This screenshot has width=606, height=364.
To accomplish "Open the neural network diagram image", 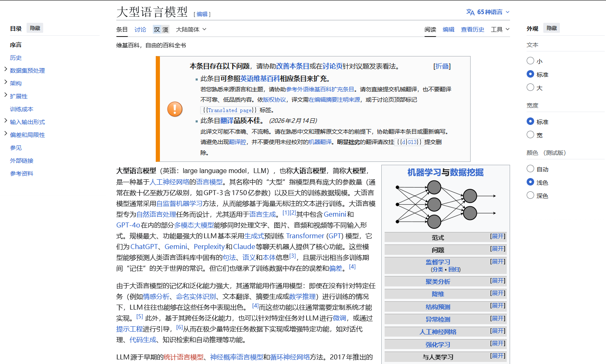I will [x=446, y=205].
